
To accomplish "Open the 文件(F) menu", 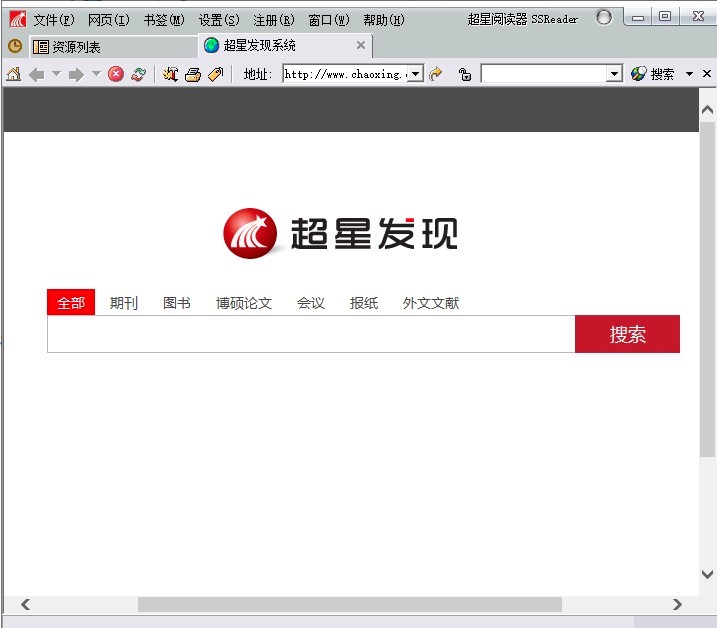I will tap(54, 20).
